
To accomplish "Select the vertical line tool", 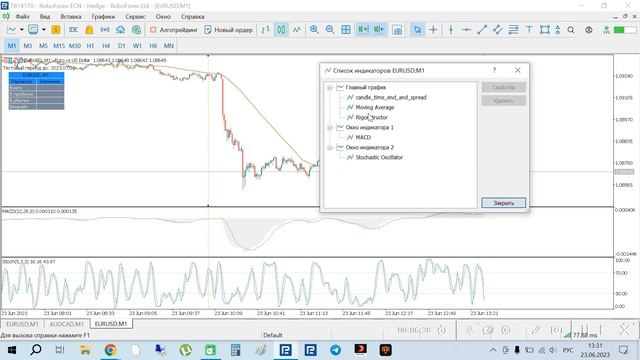I will pos(451,30).
